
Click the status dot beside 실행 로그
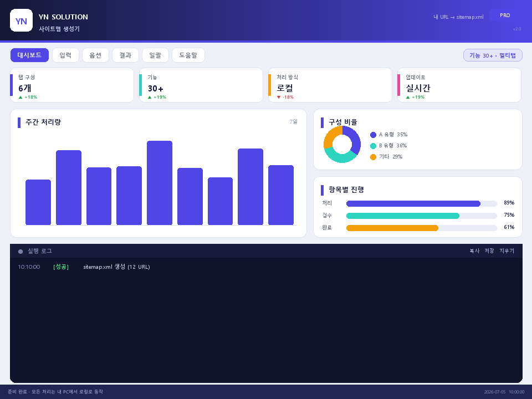[21, 252]
